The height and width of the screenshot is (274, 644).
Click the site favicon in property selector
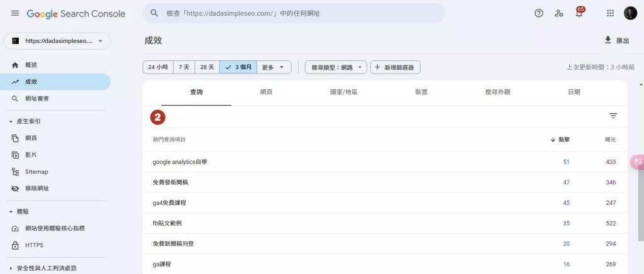point(15,41)
